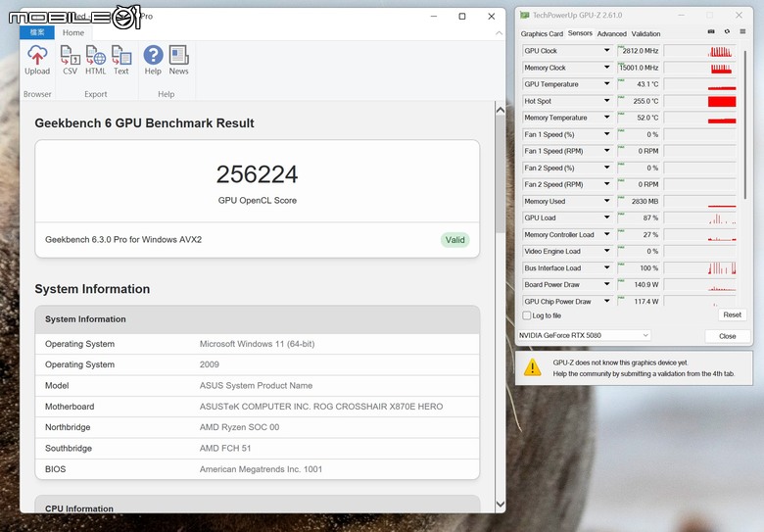Open the Fan 1 Speed (%) sensor dropdown
The height and width of the screenshot is (532, 764).
click(606, 134)
